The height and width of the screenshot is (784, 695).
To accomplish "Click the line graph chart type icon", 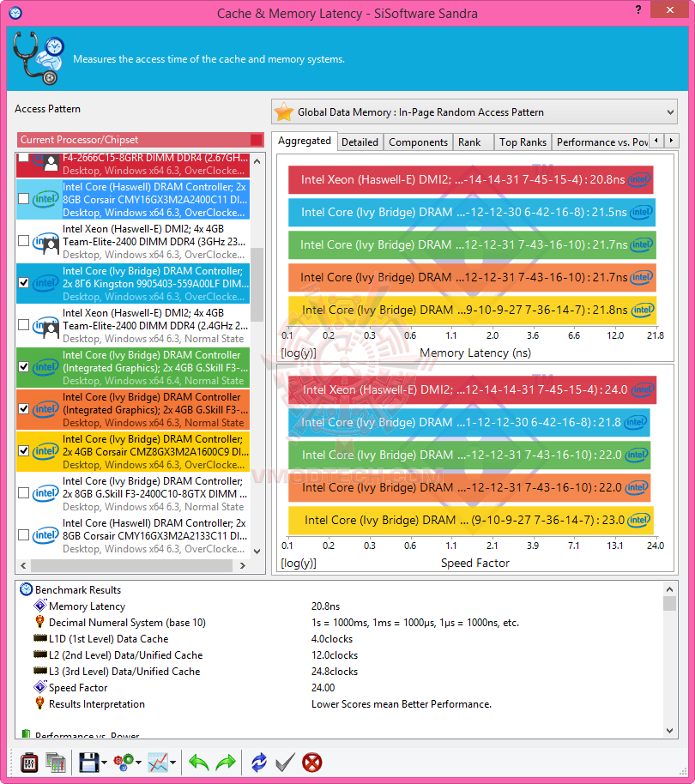I will 158,763.
